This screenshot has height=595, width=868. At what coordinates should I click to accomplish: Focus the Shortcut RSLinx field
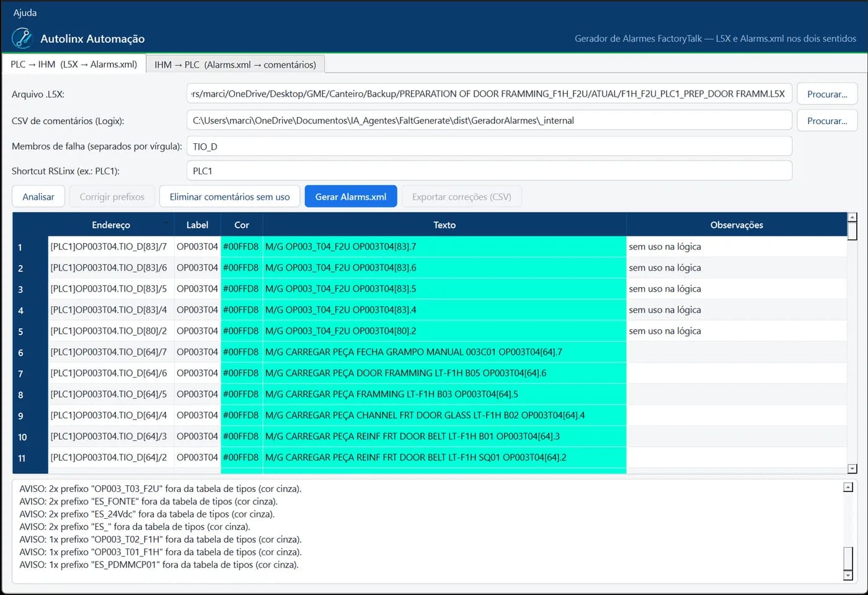click(489, 171)
